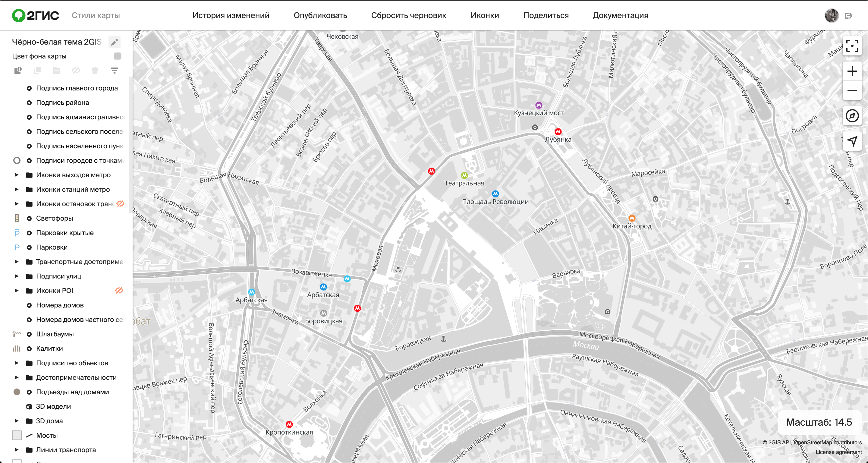This screenshot has width=868, height=463.
Task: Zoom out the map with minus button
Action: coord(852,90)
